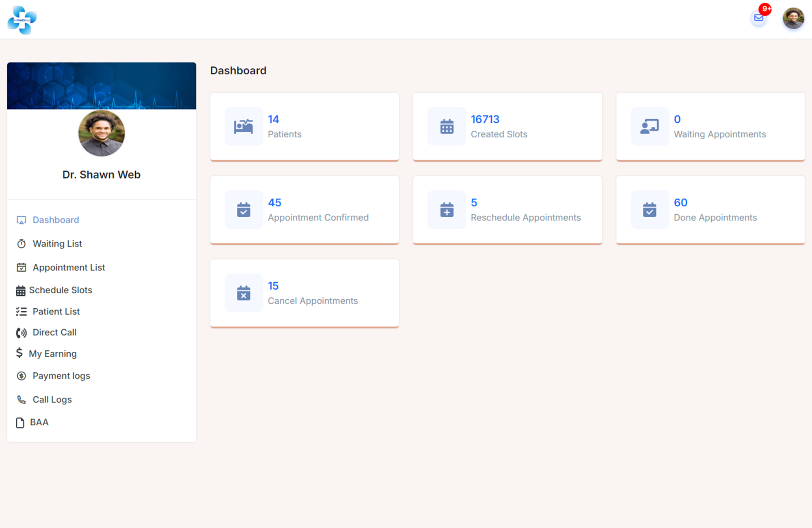Open the BAA sidebar link

(39, 422)
